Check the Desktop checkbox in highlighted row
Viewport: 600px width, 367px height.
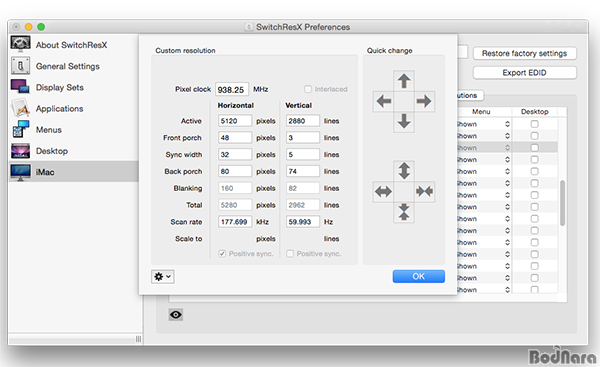click(535, 148)
